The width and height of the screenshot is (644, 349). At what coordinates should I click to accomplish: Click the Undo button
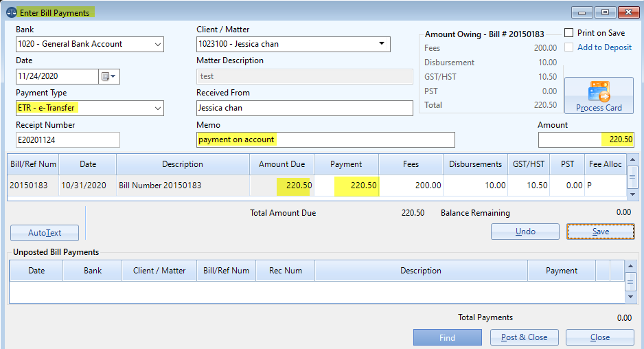(x=525, y=232)
